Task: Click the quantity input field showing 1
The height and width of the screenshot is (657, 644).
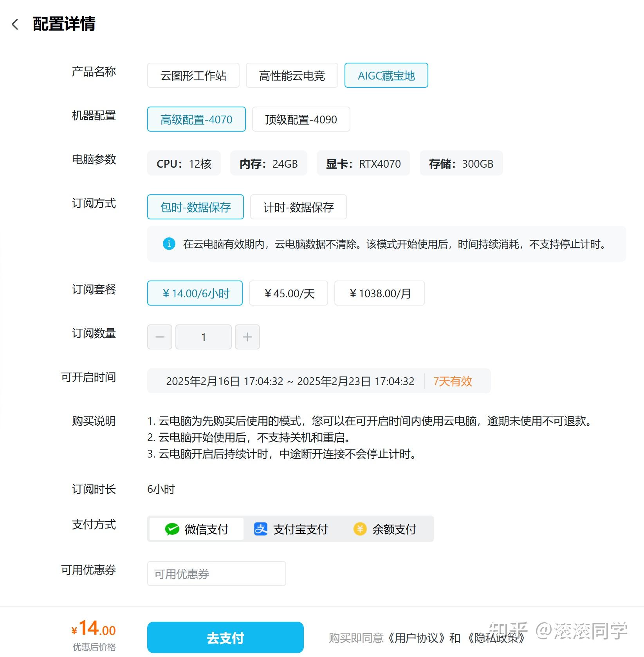Action: [x=203, y=337]
